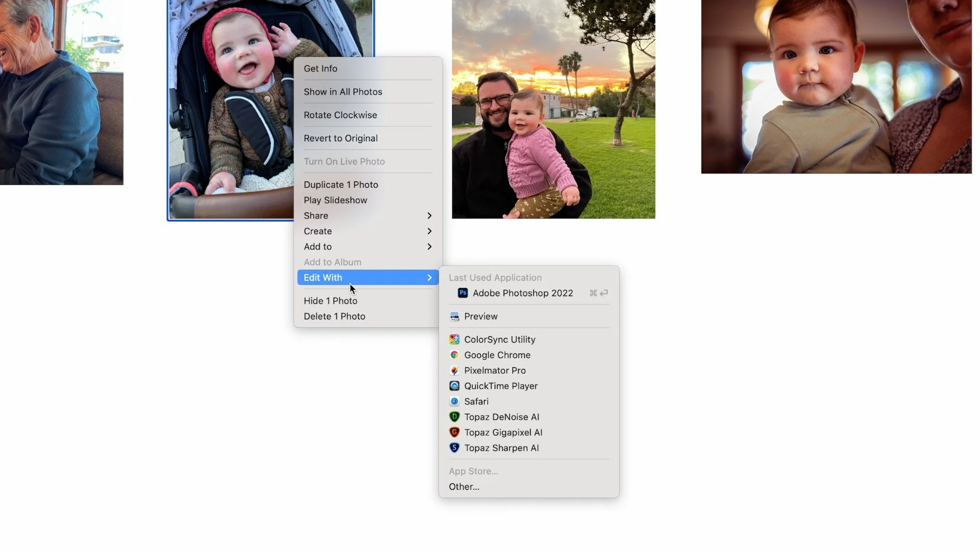The height and width of the screenshot is (551, 980).
Task: Expand the Add to submenu
Action: click(x=317, y=246)
